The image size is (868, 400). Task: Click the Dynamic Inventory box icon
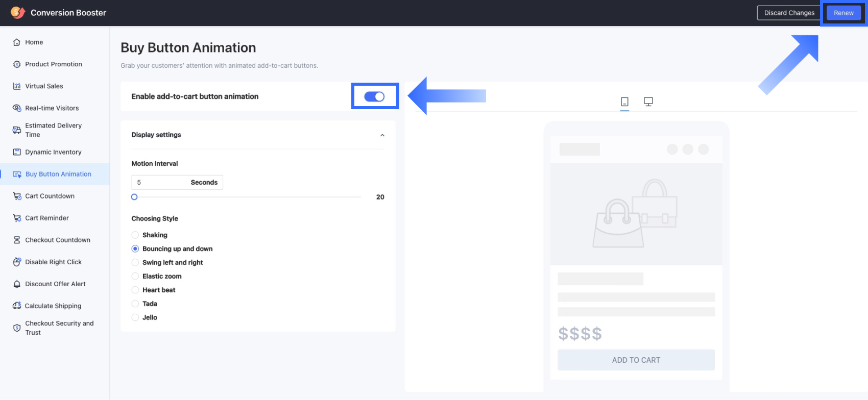(x=17, y=152)
